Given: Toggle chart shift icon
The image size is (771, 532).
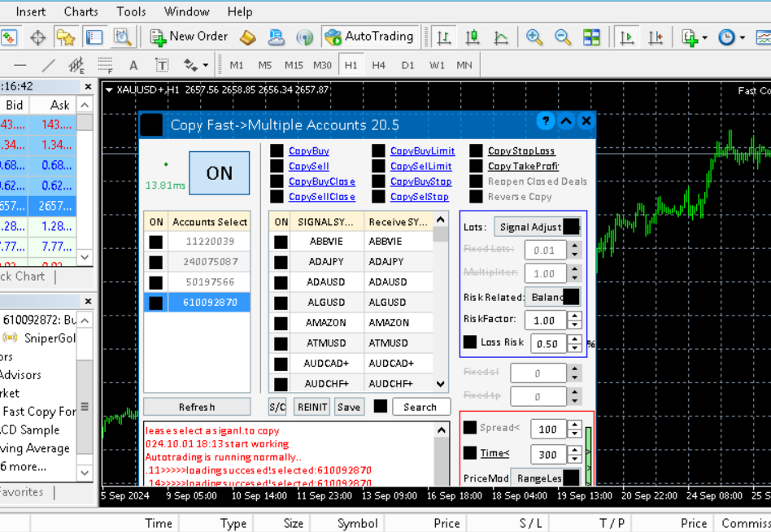Looking at the screenshot, I should pos(656,37).
